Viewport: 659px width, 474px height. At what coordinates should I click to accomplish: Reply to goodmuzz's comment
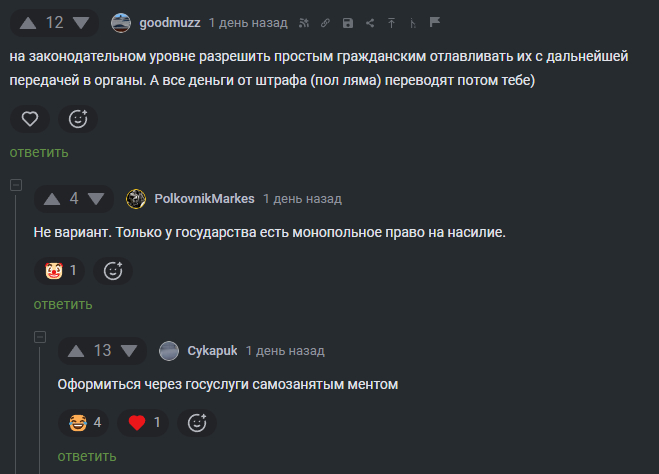39,152
